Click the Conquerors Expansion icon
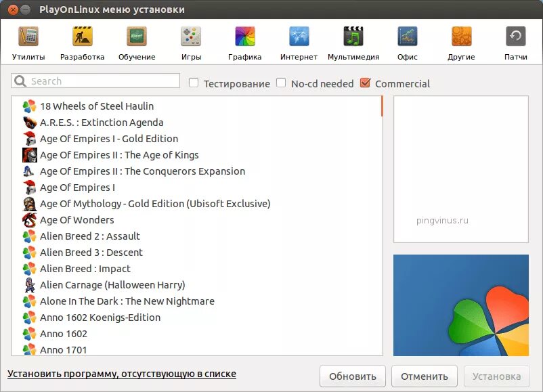The width and height of the screenshot is (543, 392). (x=28, y=171)
